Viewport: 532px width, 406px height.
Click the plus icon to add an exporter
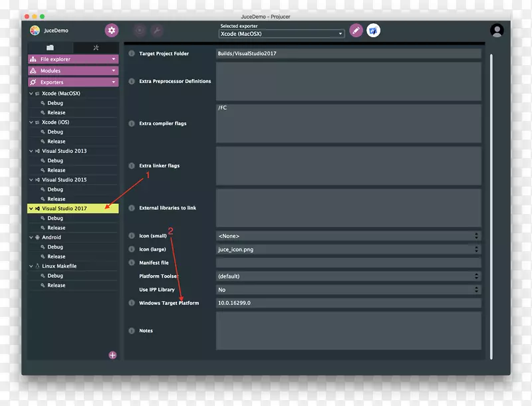tap(112, 355)
